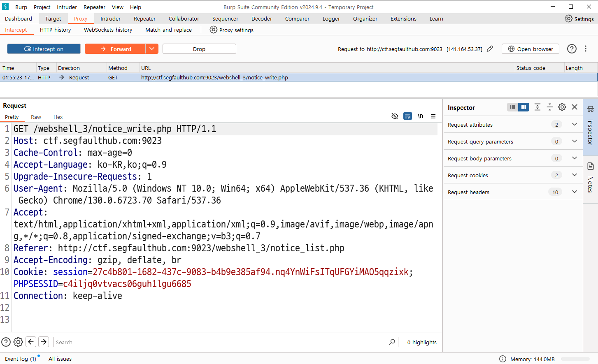Viewport: 598px width, 364px height.
Task: Click the memory info icon
Action: click(503, 359)
